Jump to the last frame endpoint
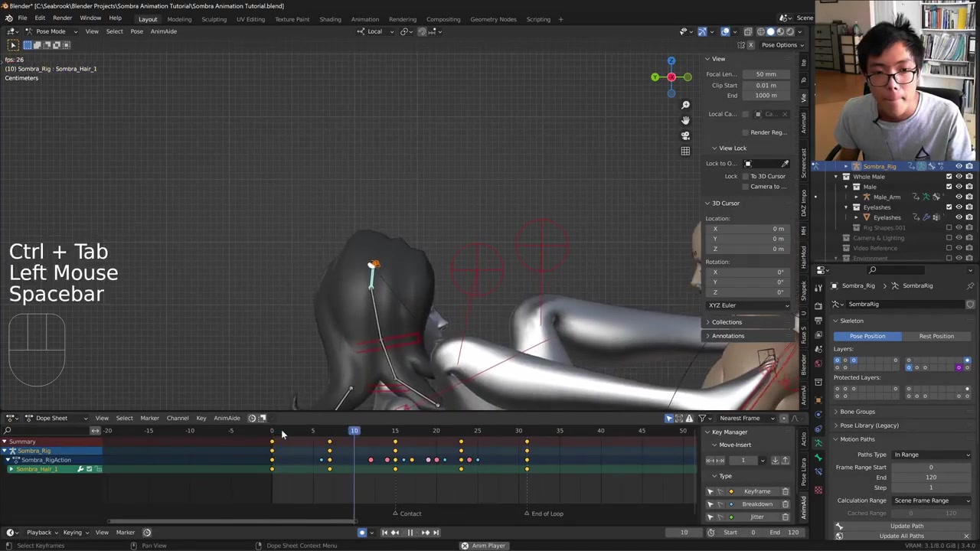980x551 pixels. click(436, 533)
